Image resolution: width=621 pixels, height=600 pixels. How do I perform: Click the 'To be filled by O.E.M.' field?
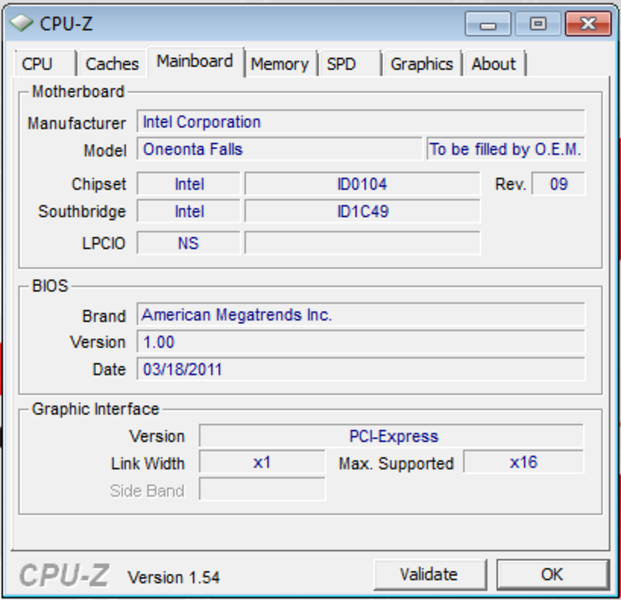click(506, 149)
